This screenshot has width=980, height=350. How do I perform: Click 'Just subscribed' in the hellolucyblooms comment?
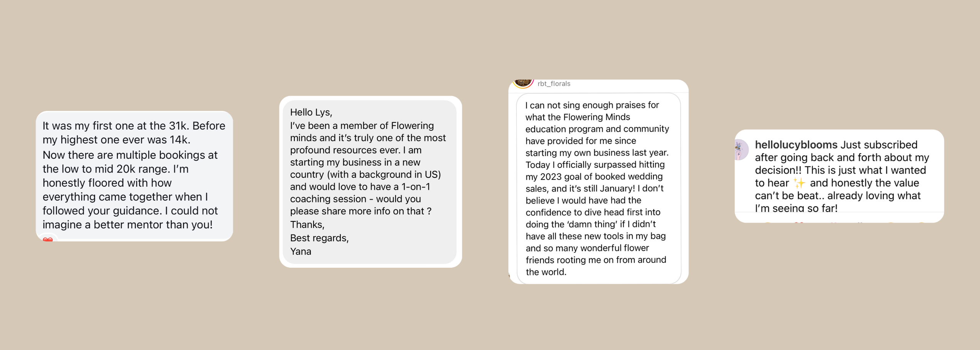879,145
